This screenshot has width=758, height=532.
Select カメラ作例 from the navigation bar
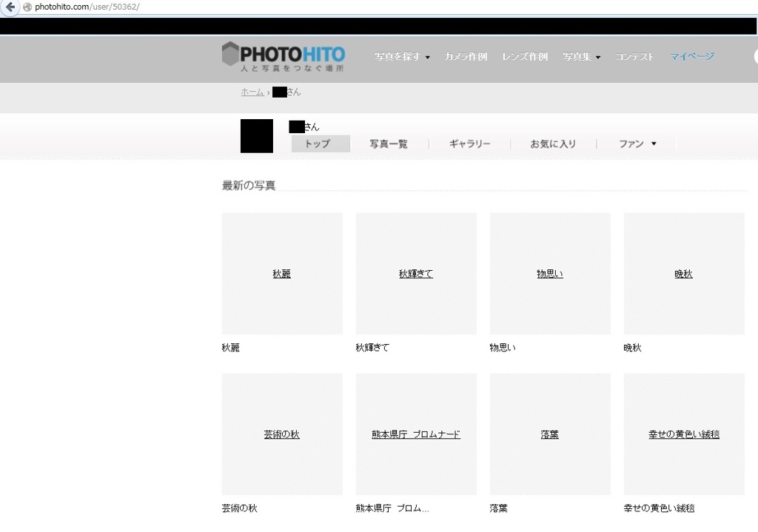(x=466, y=56)
